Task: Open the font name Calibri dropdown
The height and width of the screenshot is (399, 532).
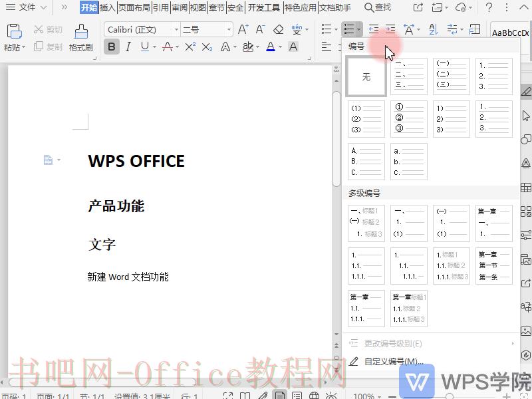Action: click(176, 29)
